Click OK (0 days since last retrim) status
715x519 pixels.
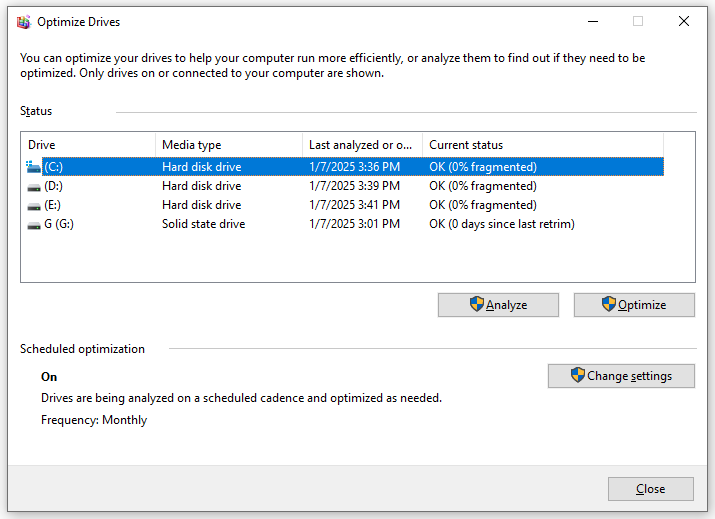click(502, 224)
